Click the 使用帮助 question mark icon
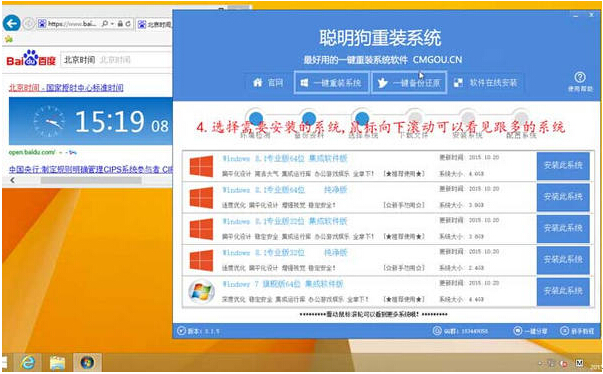This screenshot has width=603, height=374. tap(580, 77)
